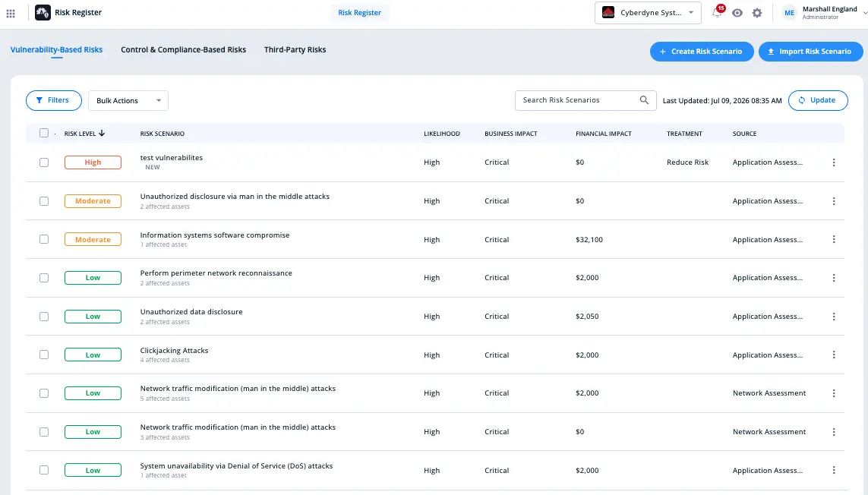868x495 pixels.
Task: Click the Risk Register logo icon
Action: [x=43, y=13]
